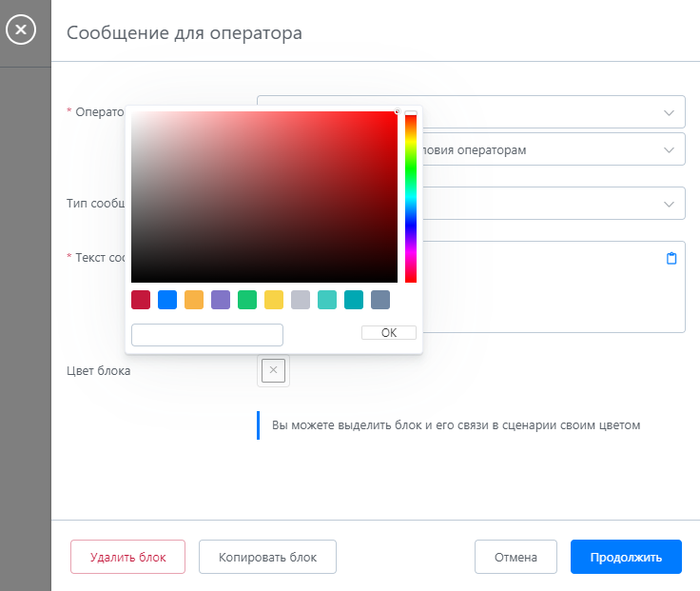Select the turquoise color swatch

tap(327, 300)
